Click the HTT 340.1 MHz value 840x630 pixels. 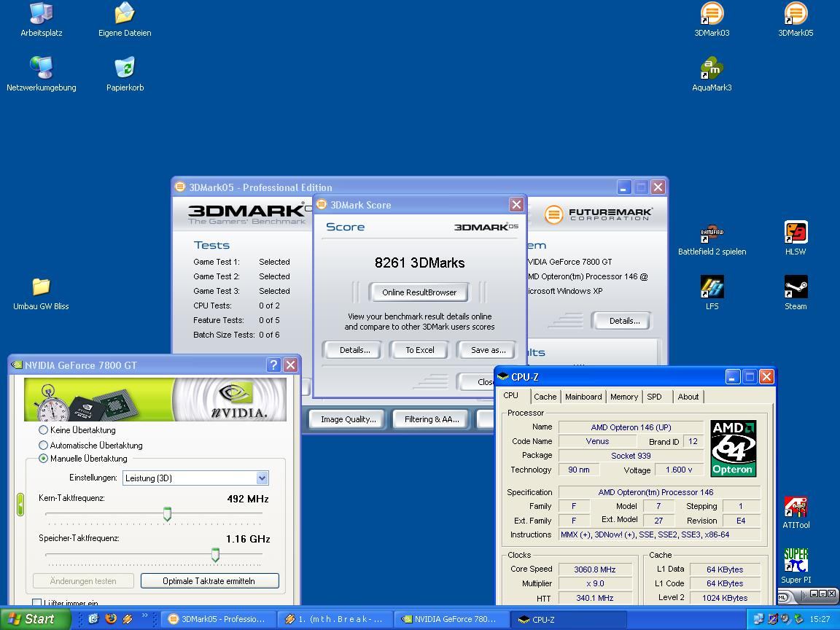[x=595, y=598]
